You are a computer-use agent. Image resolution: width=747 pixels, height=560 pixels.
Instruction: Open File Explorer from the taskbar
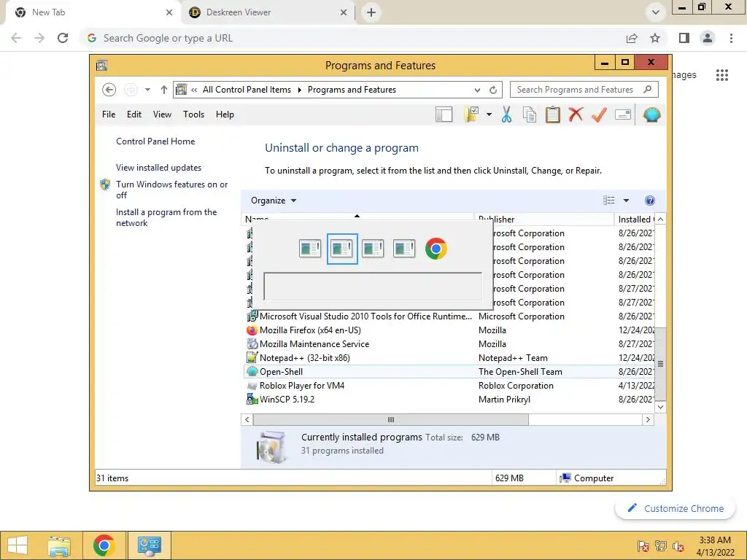[x=59, y=545]
